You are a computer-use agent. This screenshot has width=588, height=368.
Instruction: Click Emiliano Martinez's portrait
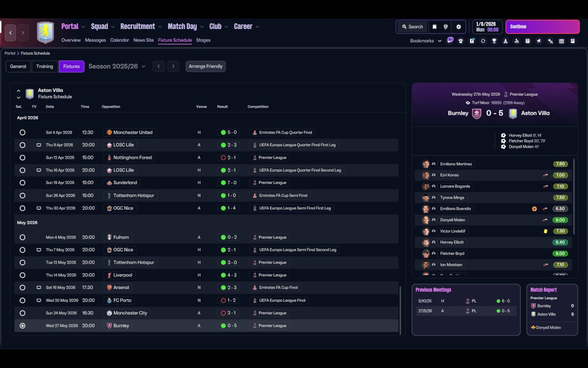[x=426, y=164]
